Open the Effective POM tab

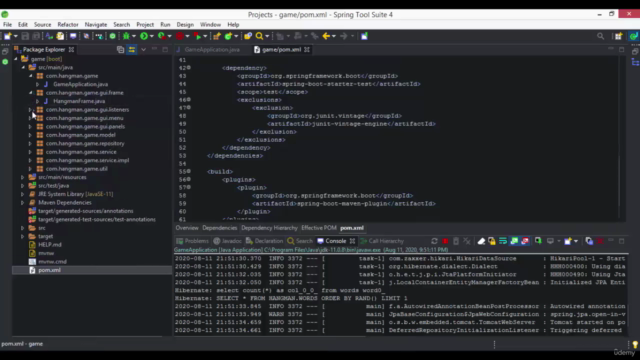point(319,228)
